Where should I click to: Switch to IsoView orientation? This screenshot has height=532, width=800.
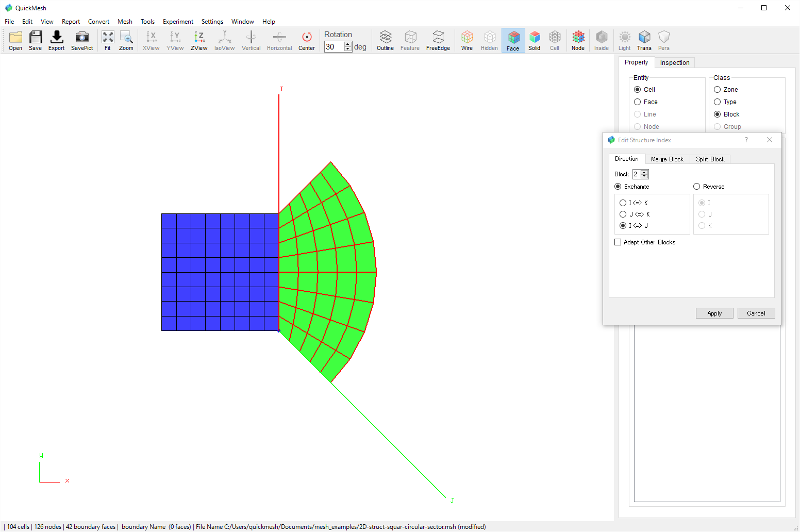[225, 40]
